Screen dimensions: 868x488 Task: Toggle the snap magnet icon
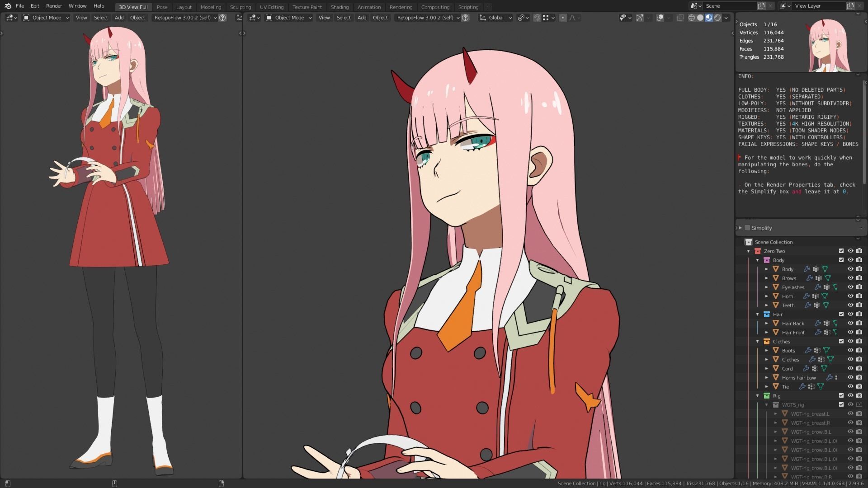pyautogui.click(x=537, y=18)
